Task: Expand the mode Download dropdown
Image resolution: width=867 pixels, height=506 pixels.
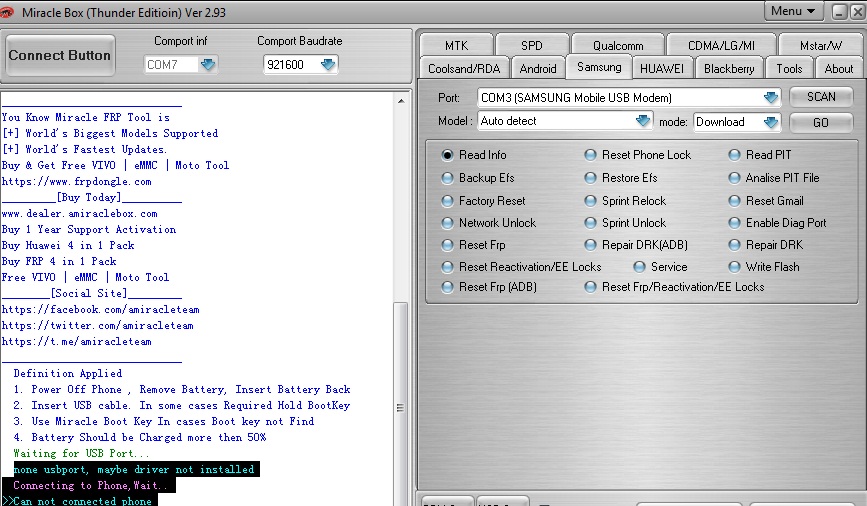Action: [771, 122]
